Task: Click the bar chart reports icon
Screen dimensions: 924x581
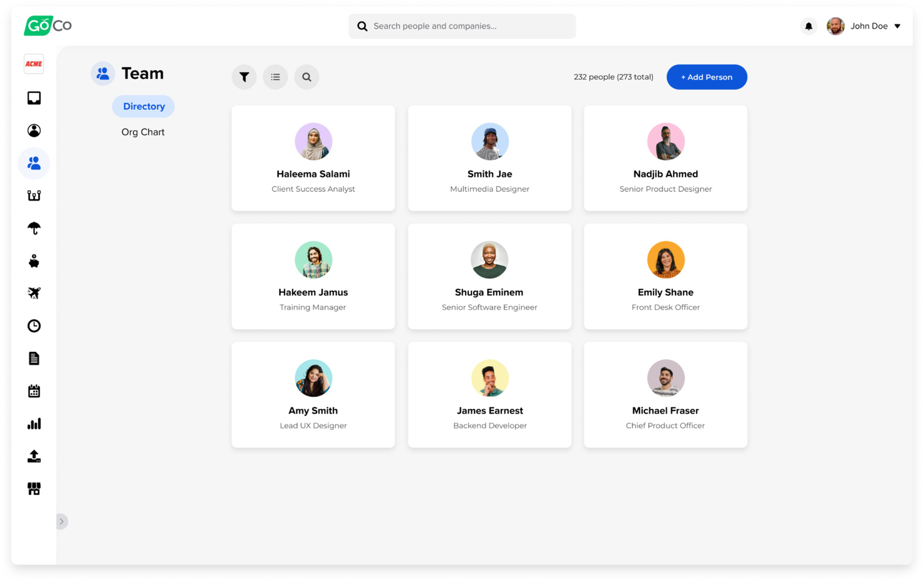Action: tap(34, 424)
